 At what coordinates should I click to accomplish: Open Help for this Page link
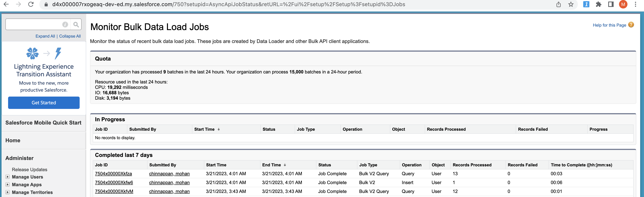pos(609,25)
